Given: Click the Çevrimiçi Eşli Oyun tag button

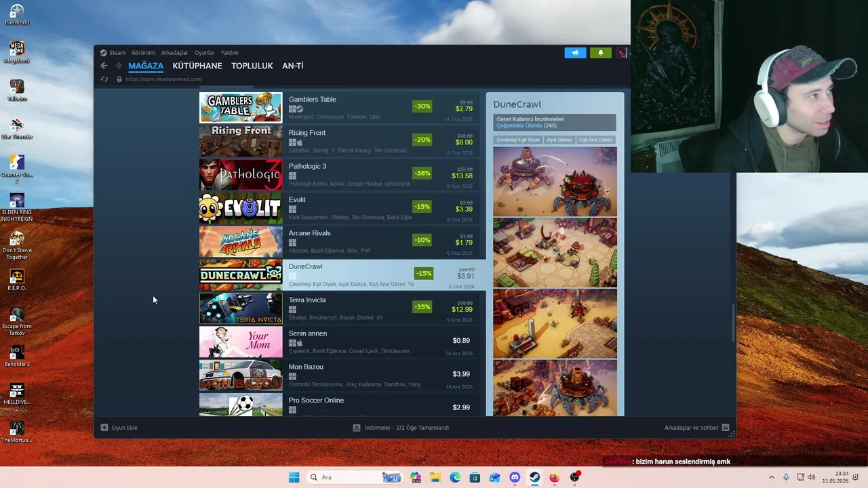Looking at the screenshot, I should pyautogui.click(x=518, y=140).
